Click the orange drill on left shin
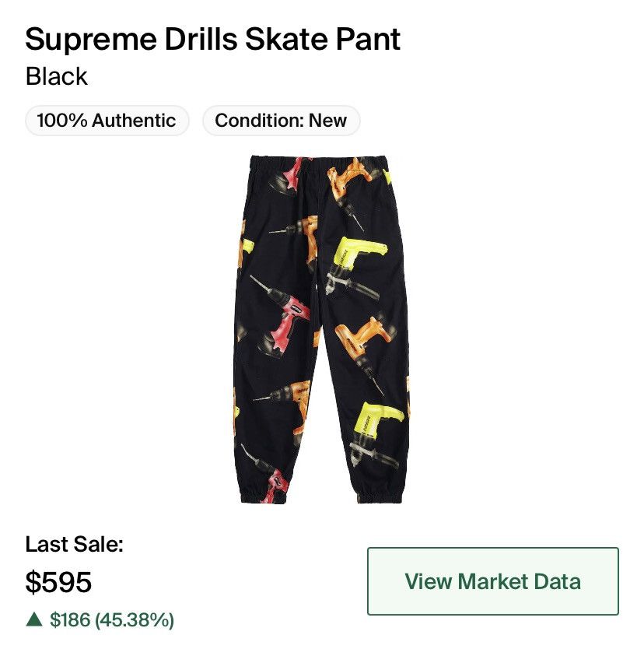Image resolution: width=644 pixels, height=670 pixels. 285,406
